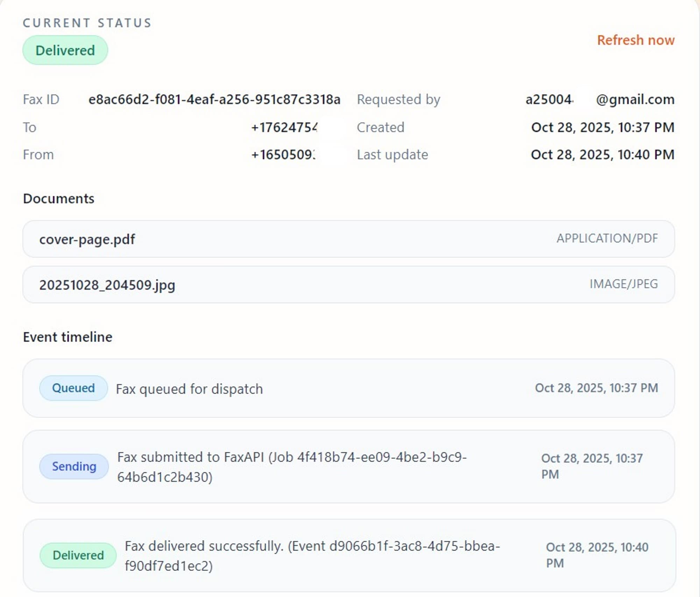Click the Documents section heading

[58, 198]
